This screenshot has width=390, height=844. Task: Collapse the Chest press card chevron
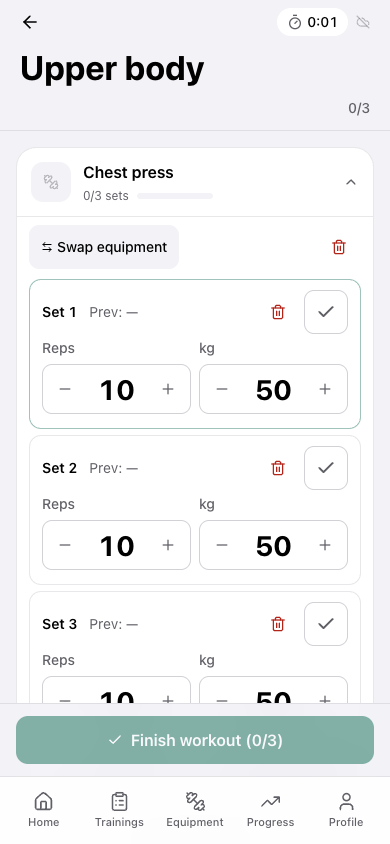tap(351, 182)
